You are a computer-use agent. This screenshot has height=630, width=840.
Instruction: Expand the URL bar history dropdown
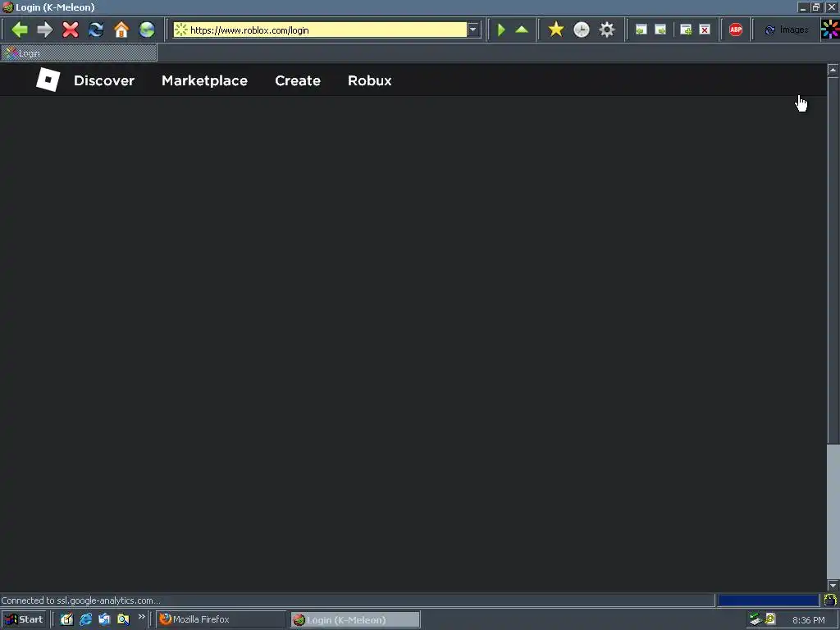pos(473,30)
